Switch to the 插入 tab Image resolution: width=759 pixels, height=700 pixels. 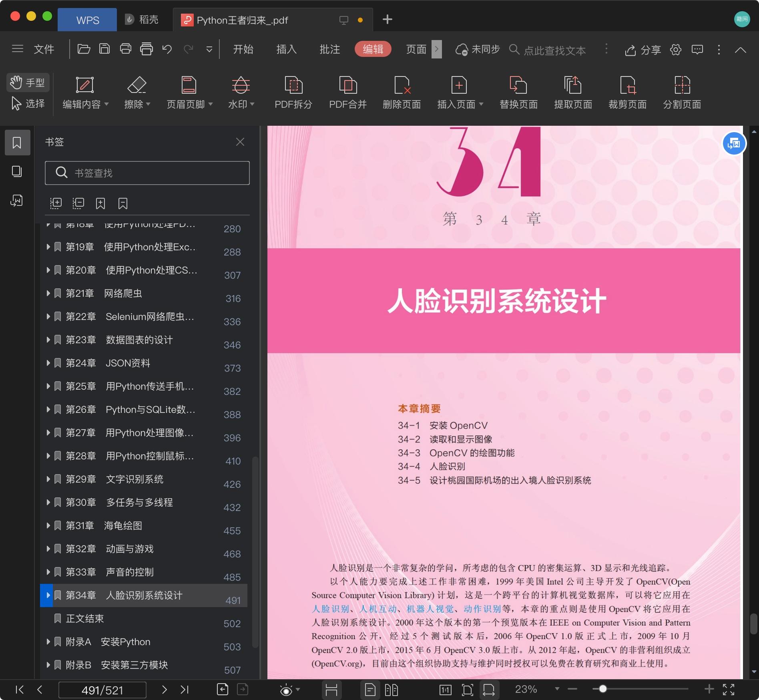286,49
